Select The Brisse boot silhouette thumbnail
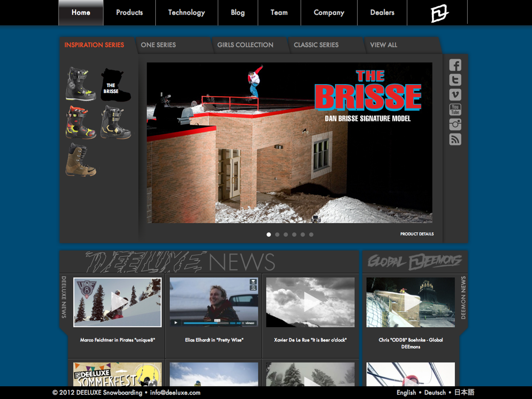This screenshot has height=399, width=532. tap(115, 85)
